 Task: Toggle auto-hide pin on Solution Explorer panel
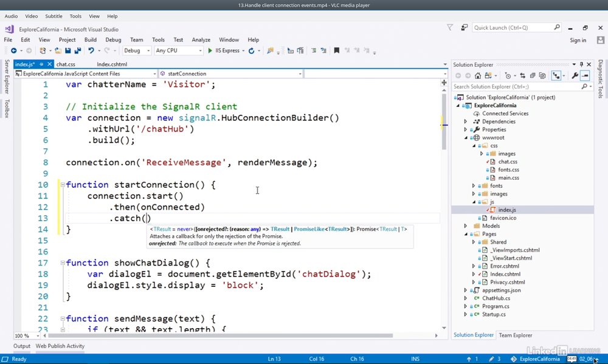point(581,64)
